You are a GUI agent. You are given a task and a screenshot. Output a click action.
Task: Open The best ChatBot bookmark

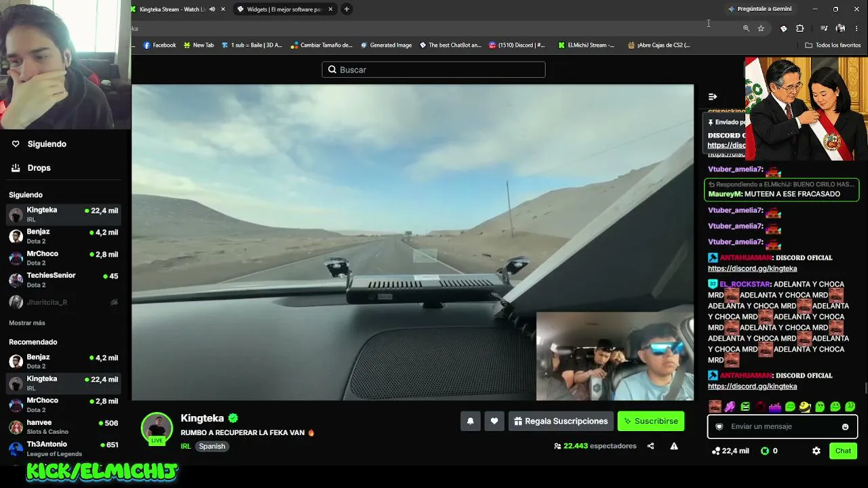coord(450,45)
